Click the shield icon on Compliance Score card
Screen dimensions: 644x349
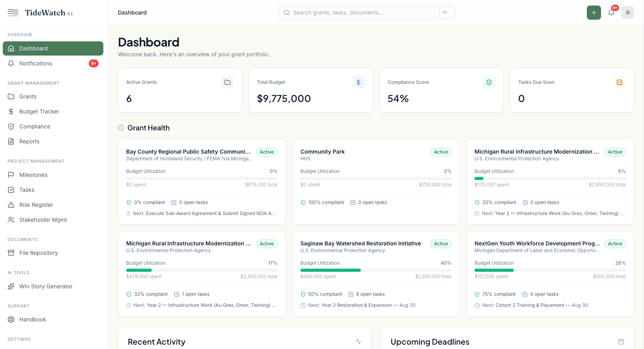coord(489,82)
